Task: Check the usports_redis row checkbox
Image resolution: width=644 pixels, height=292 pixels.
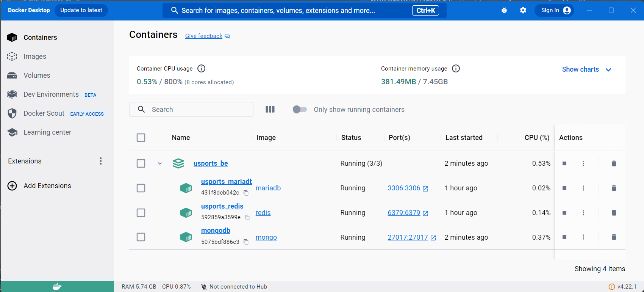Action: pyautogui.click(x=141, y=213)
